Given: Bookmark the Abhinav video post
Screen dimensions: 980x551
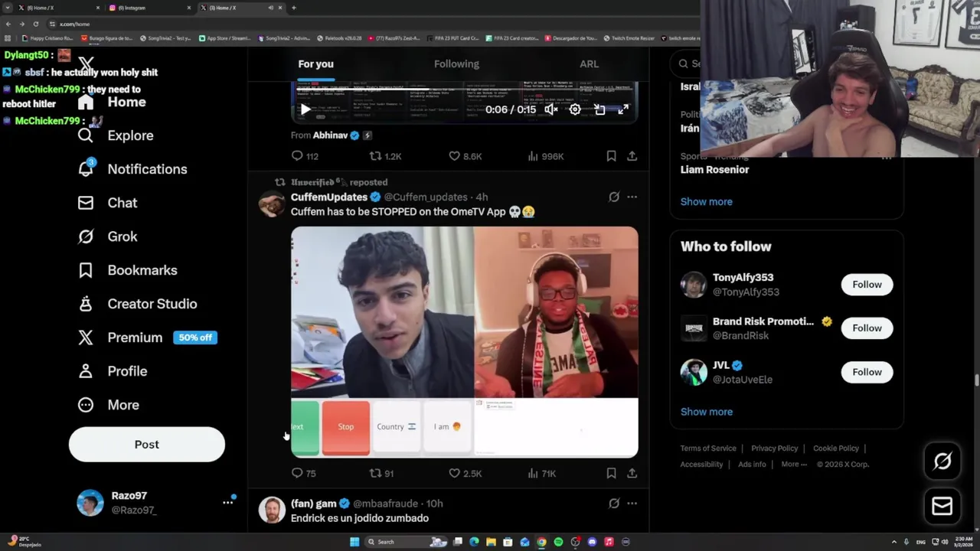Looking at the screenshot, I should click(611, 156).
